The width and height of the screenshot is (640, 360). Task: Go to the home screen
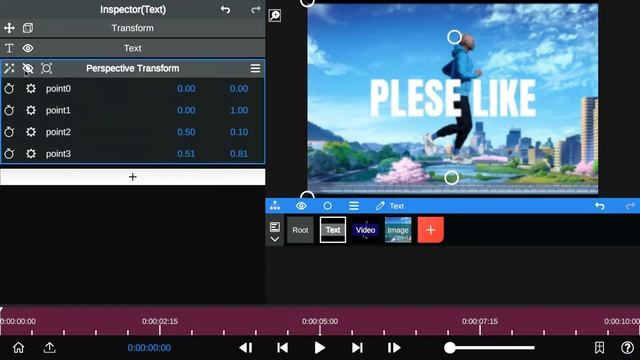[18, 347]
